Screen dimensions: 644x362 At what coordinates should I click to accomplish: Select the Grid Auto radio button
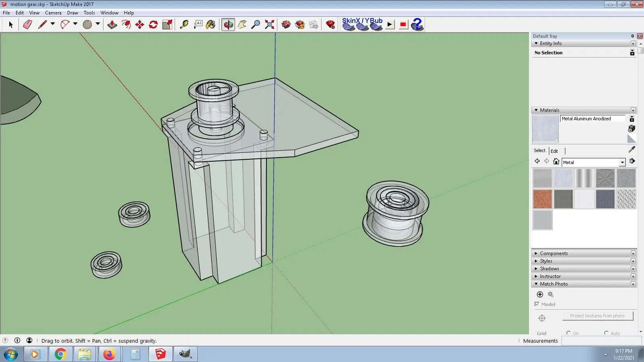(x=606, y=333)
